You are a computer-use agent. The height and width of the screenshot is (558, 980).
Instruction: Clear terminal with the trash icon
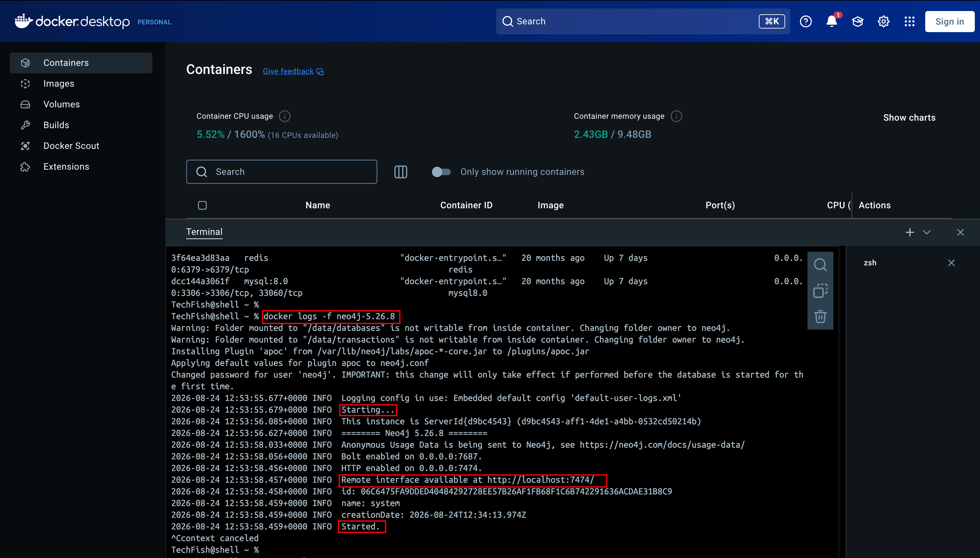pyautogui.click(x=820, y=317)
